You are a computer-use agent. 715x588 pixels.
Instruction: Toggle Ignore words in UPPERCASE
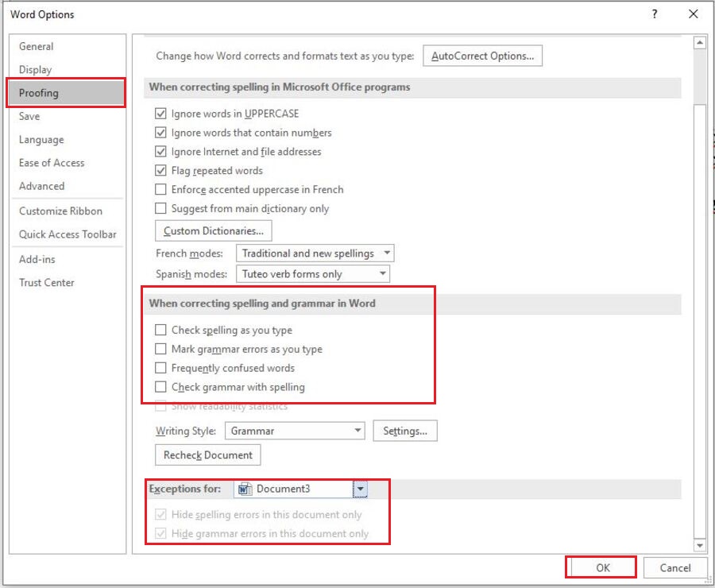click(x=160, y=114)
